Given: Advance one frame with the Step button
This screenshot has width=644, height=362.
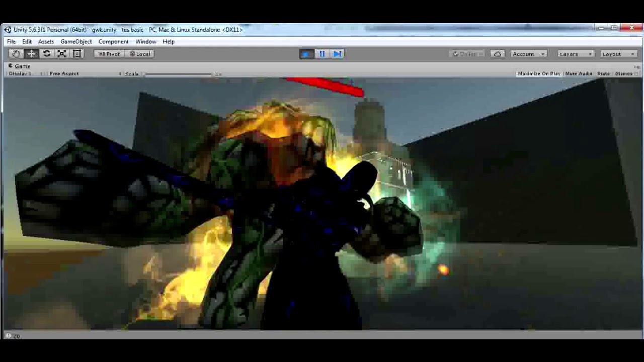Looking at the screenshot, I should tap(337, 54).
